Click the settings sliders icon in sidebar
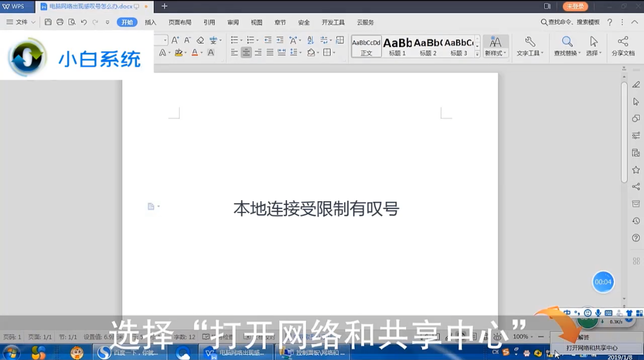644x360 pixels. tap(636, 136)
